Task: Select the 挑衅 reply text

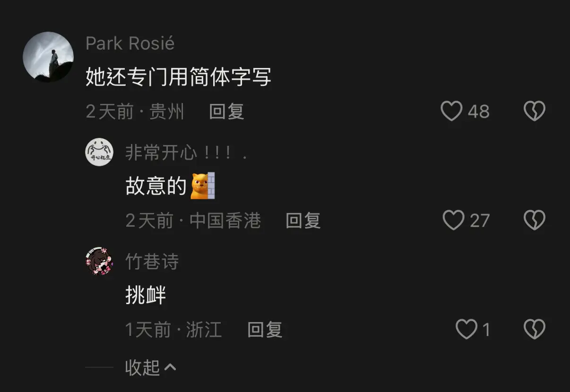Action: 146,295
